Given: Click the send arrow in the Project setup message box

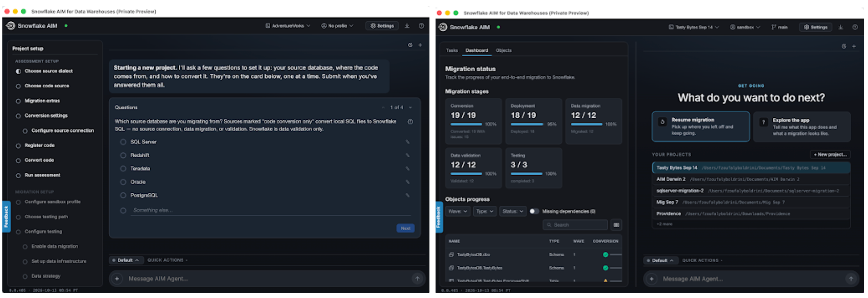Looking at the screenshot, I should click(x=417, y=279).
